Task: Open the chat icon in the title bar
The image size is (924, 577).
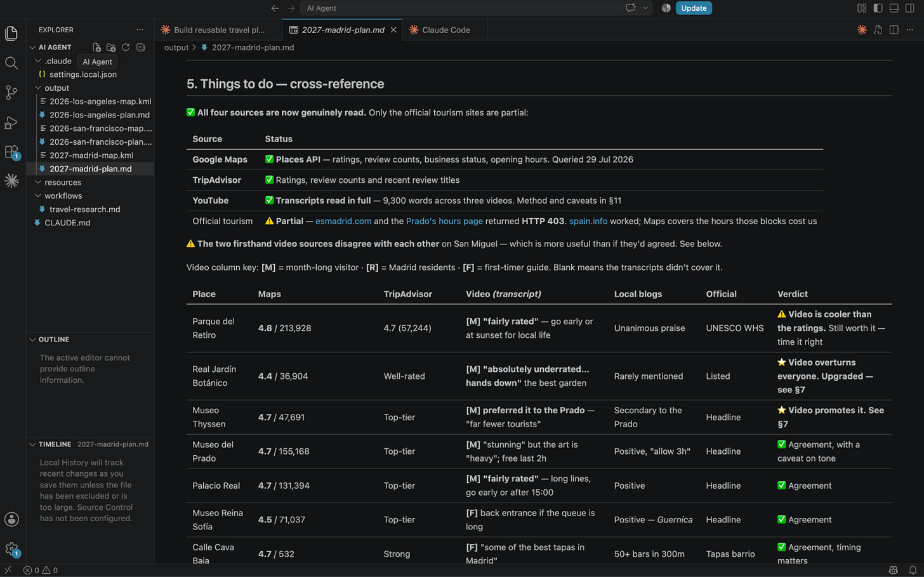Action: pyautogui.click(x=631, y=8)
